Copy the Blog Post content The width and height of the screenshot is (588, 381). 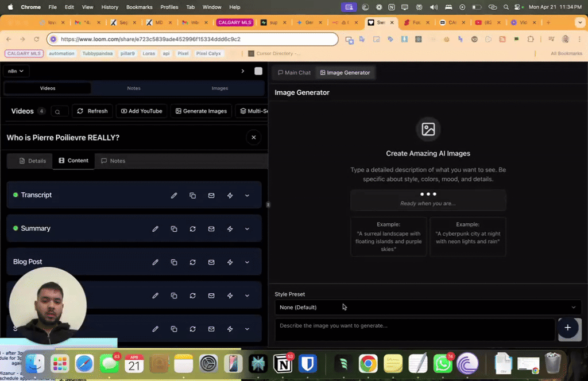[173, 262]
